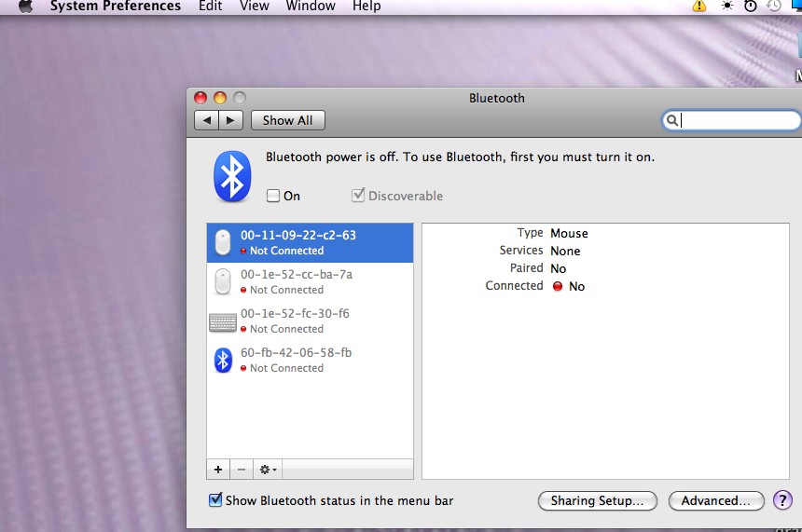802x532 pixels.
Task: Open the Edit menu
Action: tap(210, 7)
